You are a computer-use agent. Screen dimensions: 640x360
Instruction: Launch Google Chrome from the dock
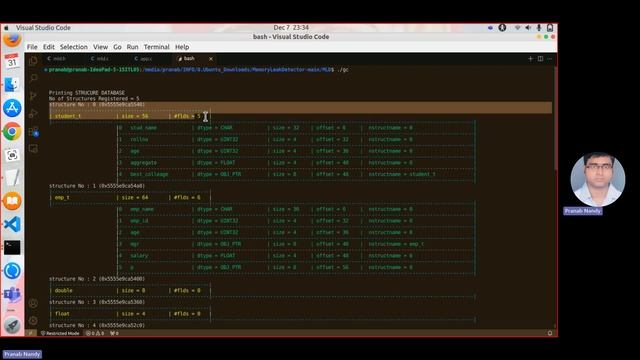[12, 131]
